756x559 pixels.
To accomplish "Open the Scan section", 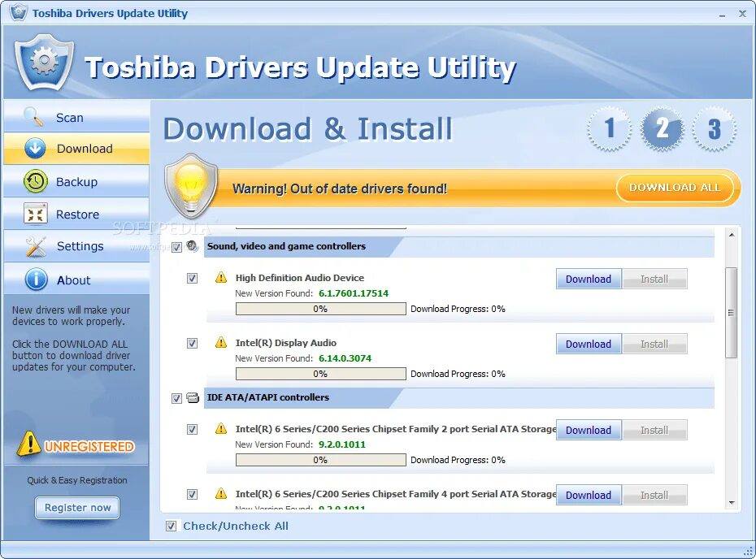I will 76,116.
